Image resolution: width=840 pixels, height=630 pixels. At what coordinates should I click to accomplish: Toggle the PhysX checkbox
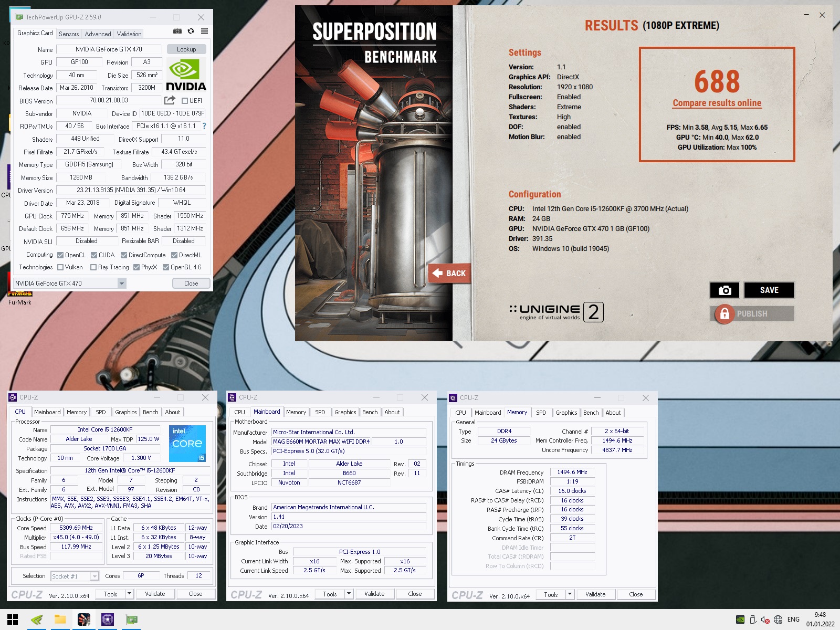coord(136,267)
